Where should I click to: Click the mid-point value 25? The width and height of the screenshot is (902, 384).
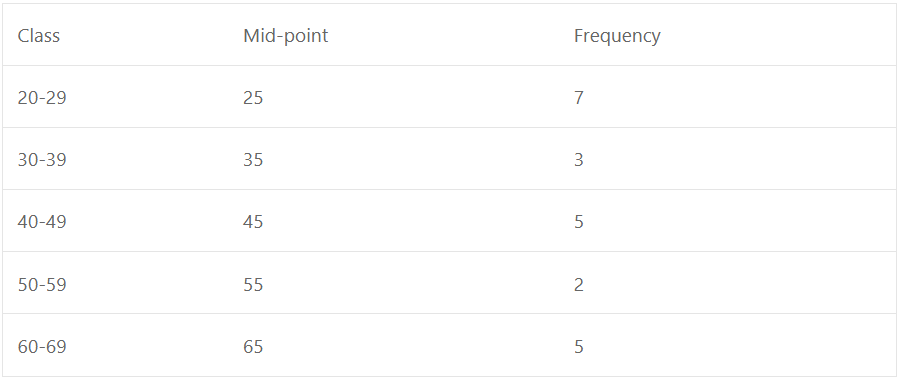[x=253, y=98]
